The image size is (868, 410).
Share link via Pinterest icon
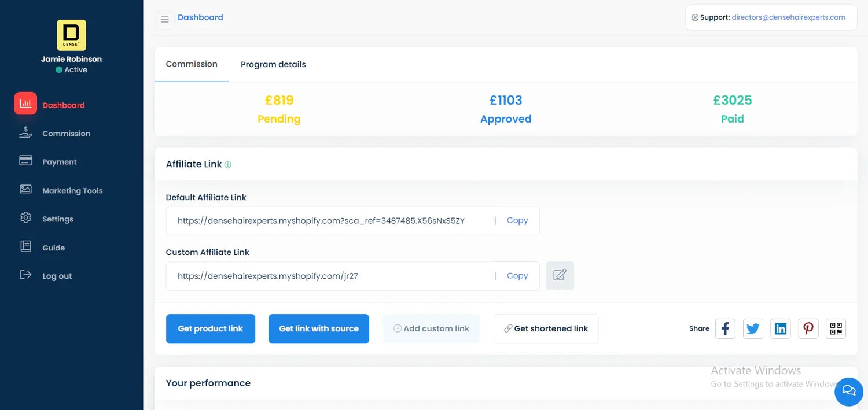point(808,328)
